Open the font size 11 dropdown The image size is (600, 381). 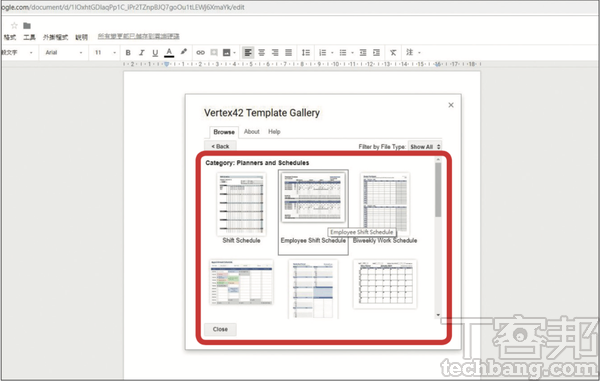coord(105,52)
